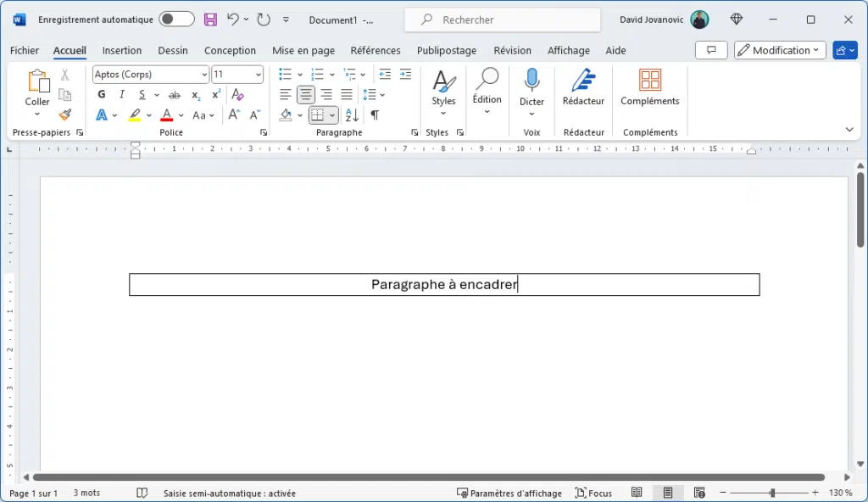This screenshot has width=868, height=502.
Task: Click Paramètres d'affichage in status bar
Action: tap(509, 493)
